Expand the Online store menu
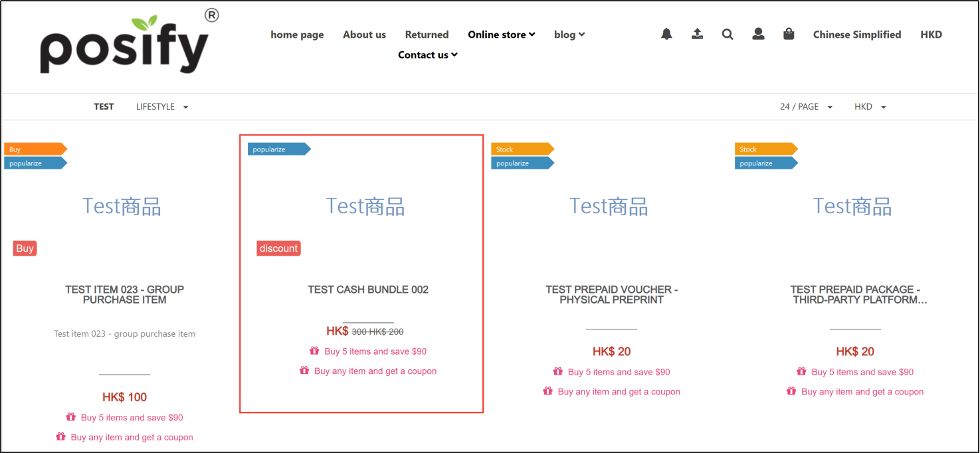Viewport: 980px width, 453px height. click(x=501, y=35)
